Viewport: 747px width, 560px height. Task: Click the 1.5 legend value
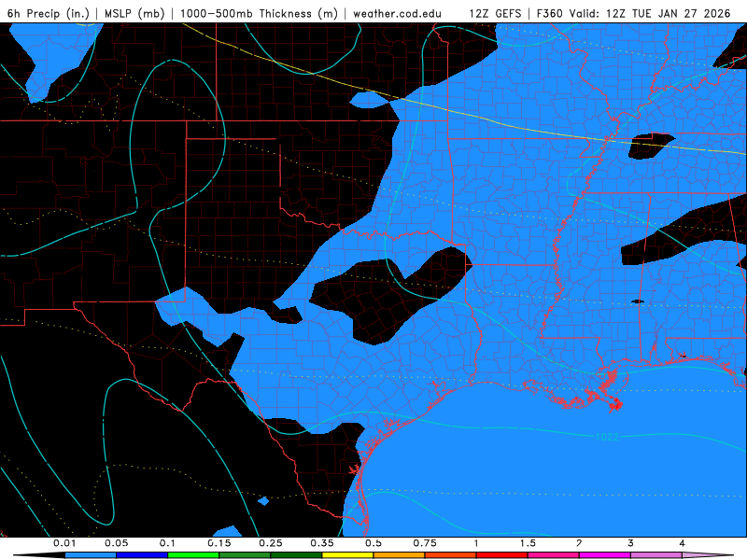click(528, 543)
